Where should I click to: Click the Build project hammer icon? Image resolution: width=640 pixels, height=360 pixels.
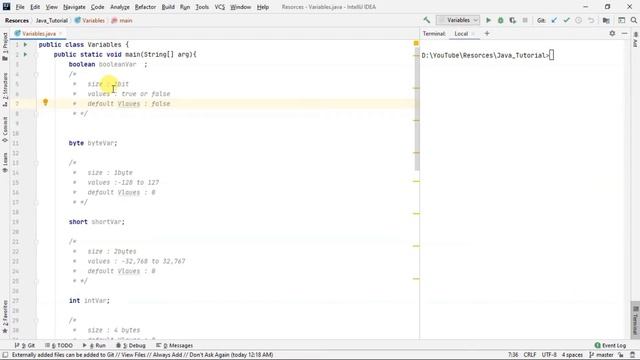point(427,20)
